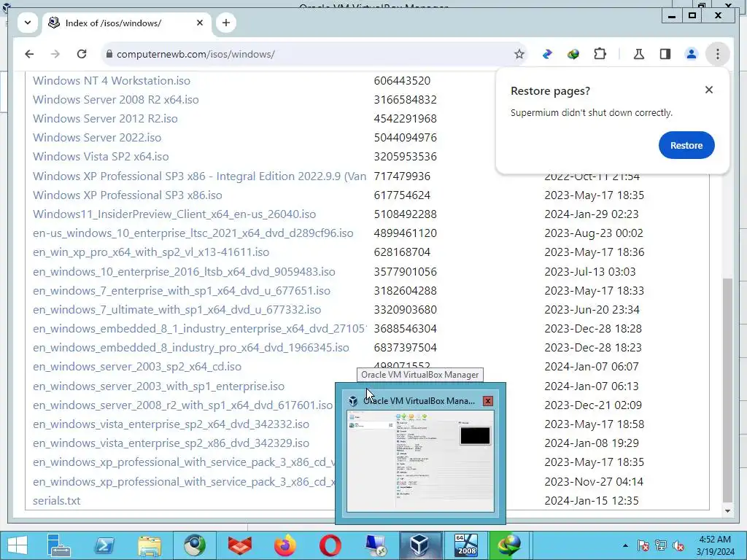747x560 pixels.
Task: Open the profile avatar menu
Action: point(692,54)
